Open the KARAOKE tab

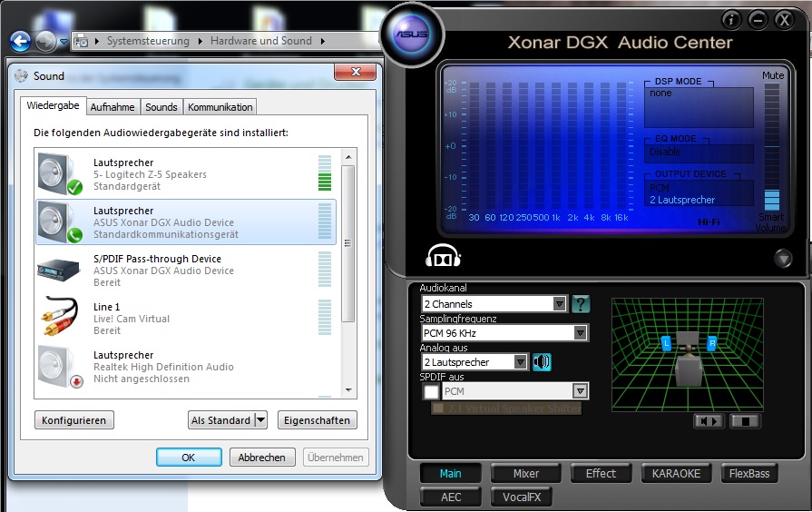pyautogui.click(x=676, y=473)
